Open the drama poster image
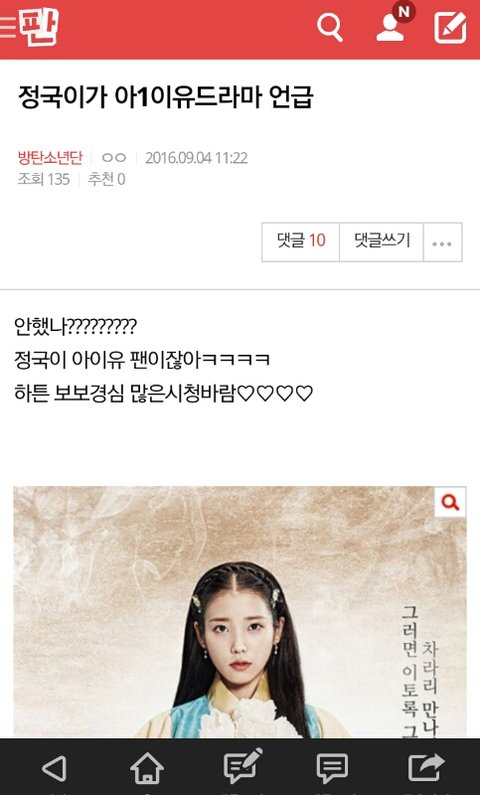 point(240,612)
